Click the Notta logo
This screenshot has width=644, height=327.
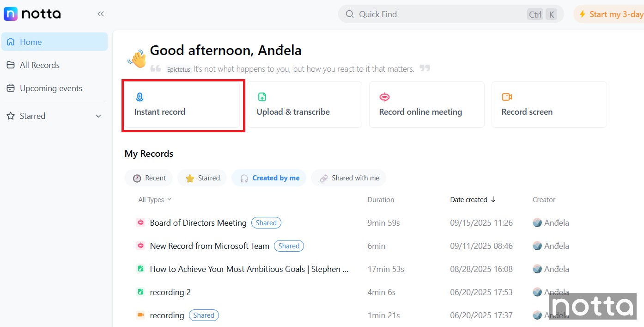click(x=32, y=14)
